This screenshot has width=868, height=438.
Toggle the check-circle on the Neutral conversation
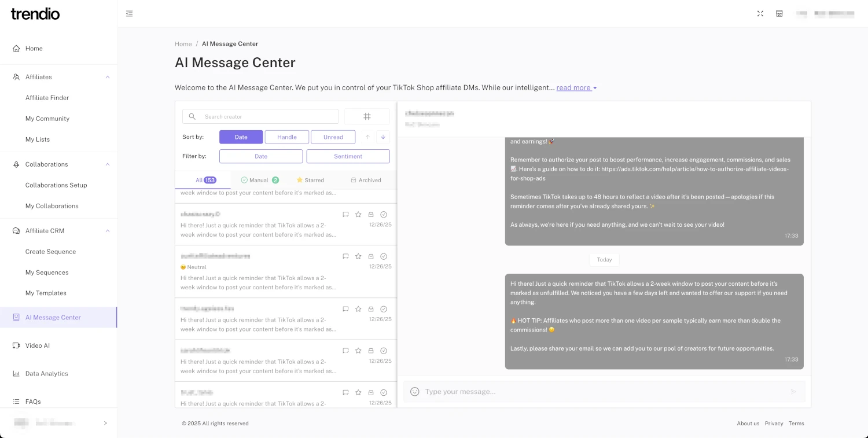point(384,256)
